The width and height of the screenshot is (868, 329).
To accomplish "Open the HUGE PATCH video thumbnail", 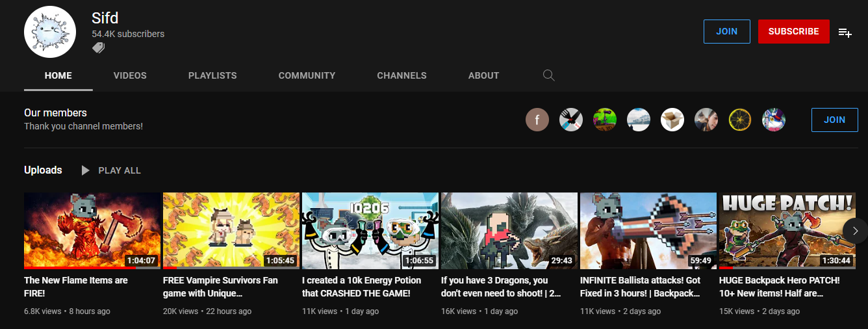I will [787, 230].
